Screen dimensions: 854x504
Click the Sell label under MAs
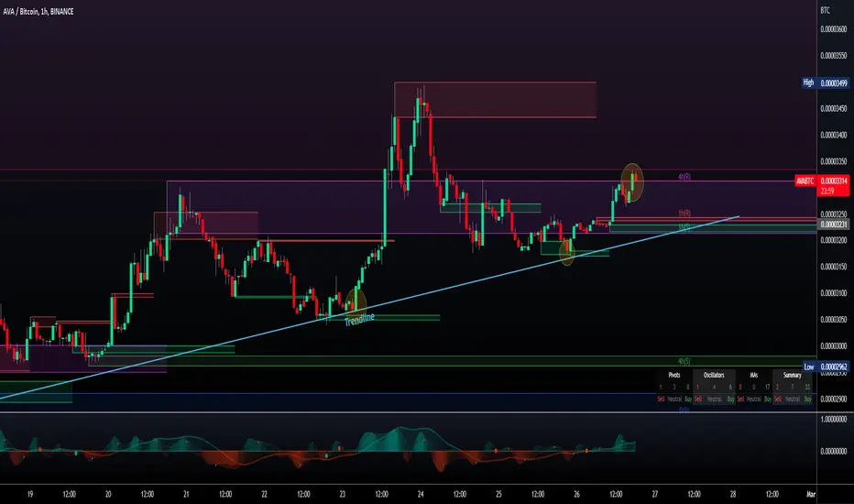[x=740, y=399]
